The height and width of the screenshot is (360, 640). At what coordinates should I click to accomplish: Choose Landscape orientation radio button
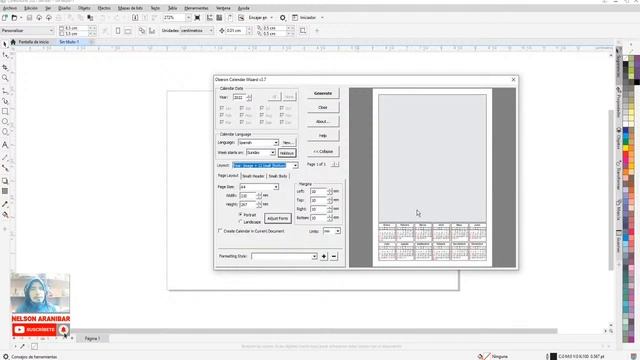[x=240, y=222]
